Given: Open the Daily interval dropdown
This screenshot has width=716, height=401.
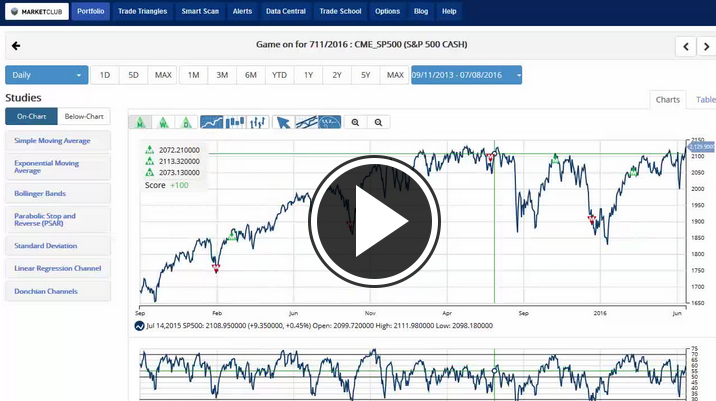Looking at the screenshot, I should (x=47, y=75).
